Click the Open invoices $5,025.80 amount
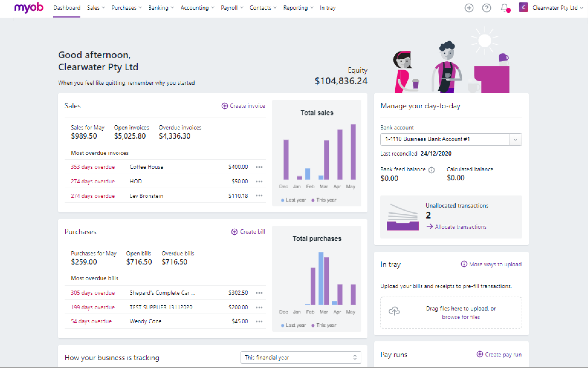 [130, 136]
